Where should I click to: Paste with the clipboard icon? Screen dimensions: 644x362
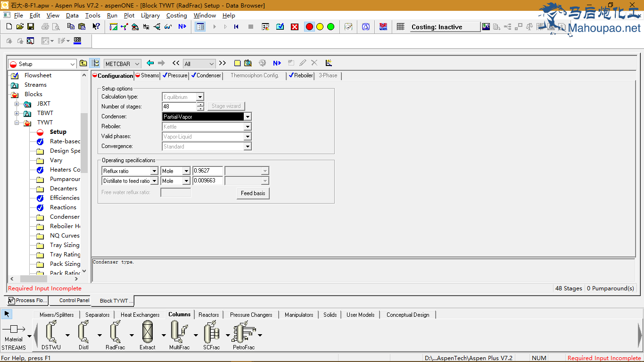pos(82,27)
